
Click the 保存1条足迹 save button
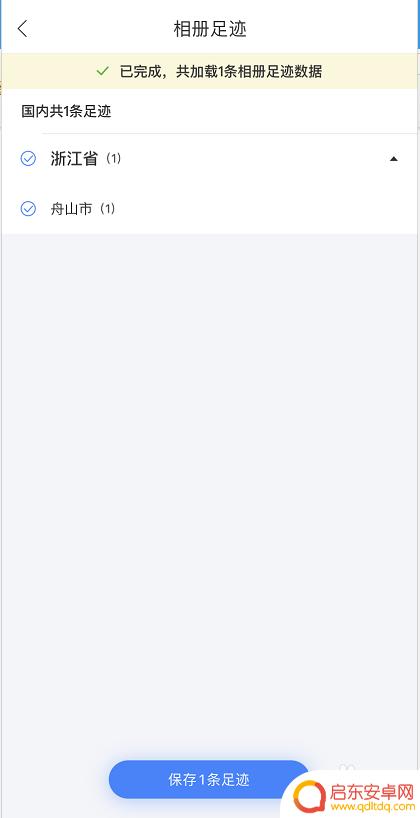click(x=209, y=779)
